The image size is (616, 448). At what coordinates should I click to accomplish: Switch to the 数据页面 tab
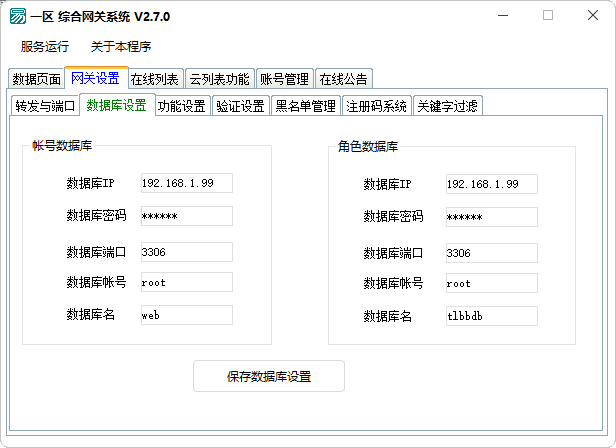(x=36, y=80)
